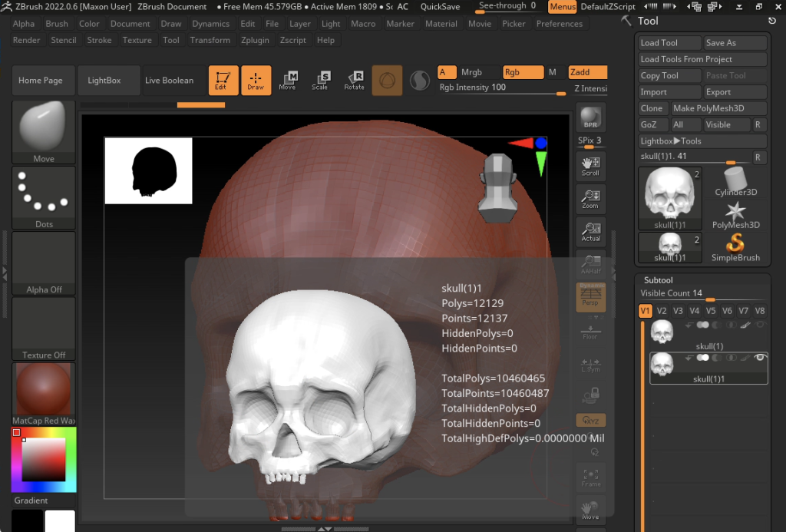
Task: Select the Cylinder3D tool
Action: [735, 182]
